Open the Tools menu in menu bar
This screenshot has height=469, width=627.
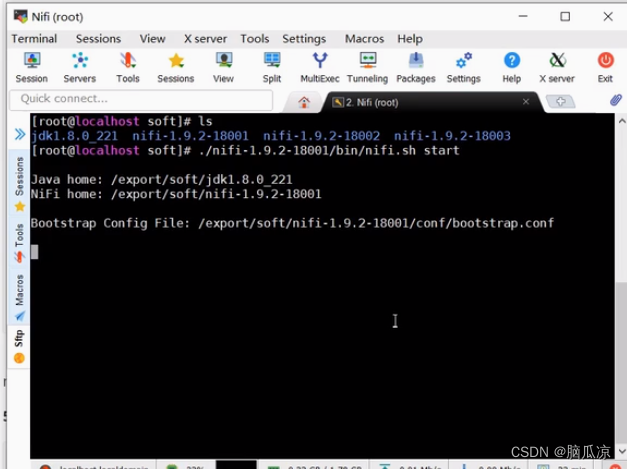coord(255,39)
